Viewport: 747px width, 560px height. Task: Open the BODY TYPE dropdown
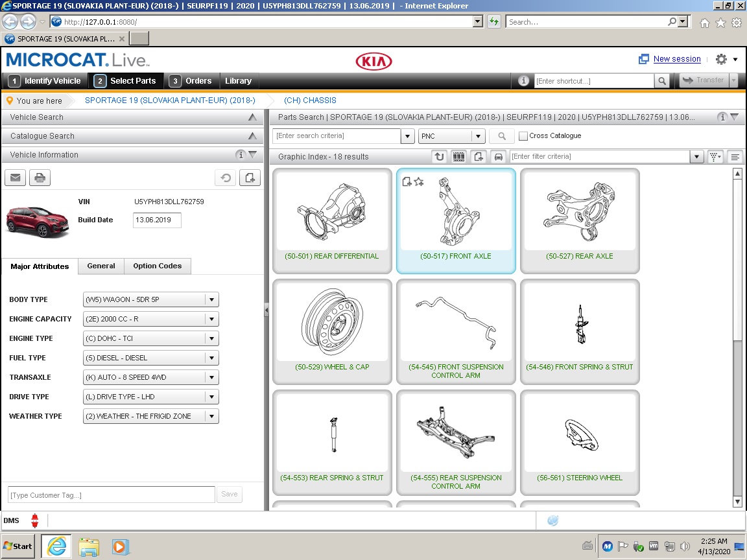[x=211, y=299]
